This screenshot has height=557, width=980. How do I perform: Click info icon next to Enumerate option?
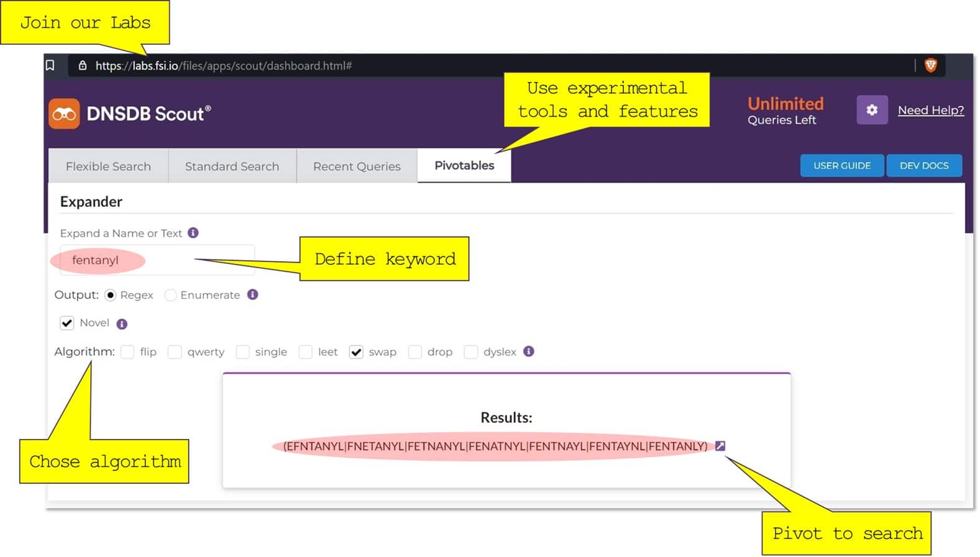click(252, 294)
